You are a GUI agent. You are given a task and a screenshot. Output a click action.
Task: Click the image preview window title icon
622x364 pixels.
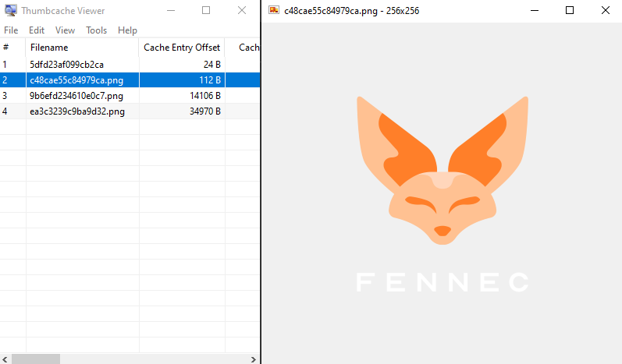coord(274,10)
